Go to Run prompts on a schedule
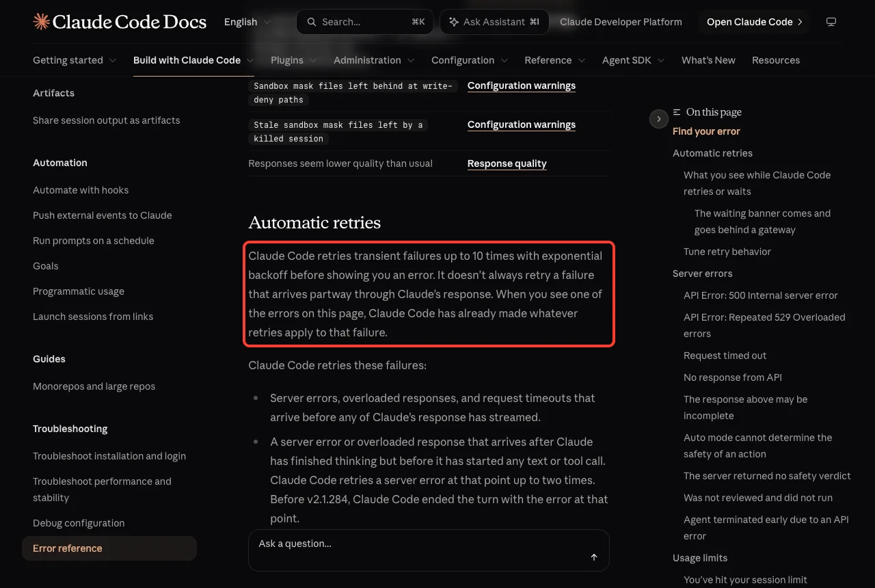Viewport: 875px width, 588px height. tap(94, 241)
